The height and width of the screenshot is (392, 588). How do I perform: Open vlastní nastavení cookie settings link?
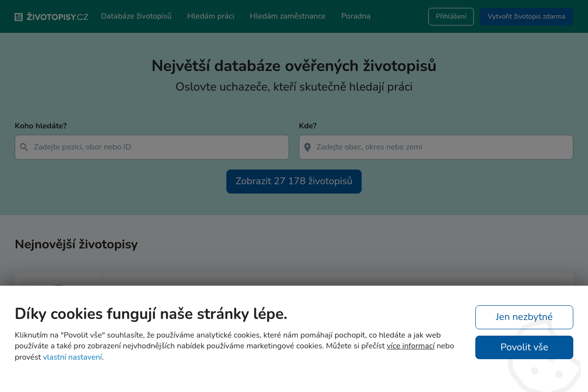[72, 357]
